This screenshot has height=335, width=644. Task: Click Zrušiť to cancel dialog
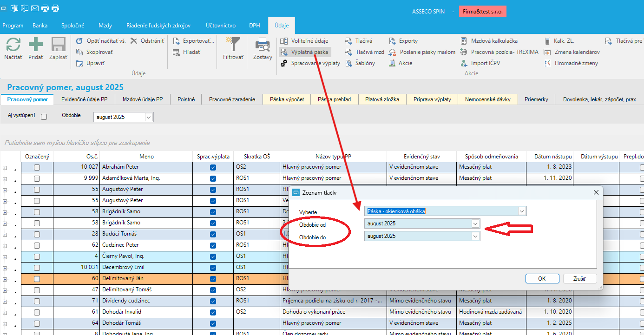tap(579, 279)
